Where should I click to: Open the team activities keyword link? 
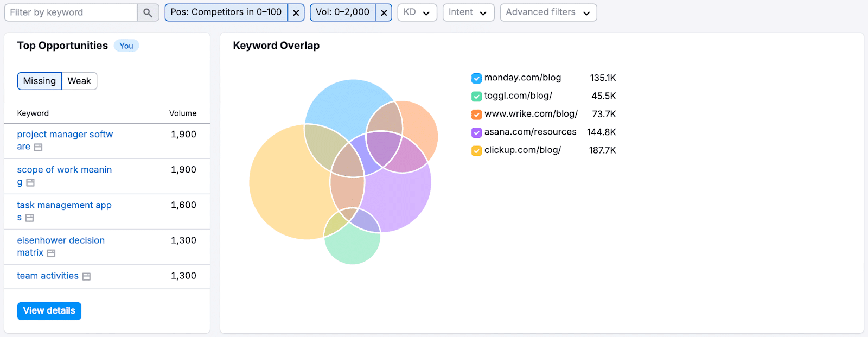click(48, 276)
